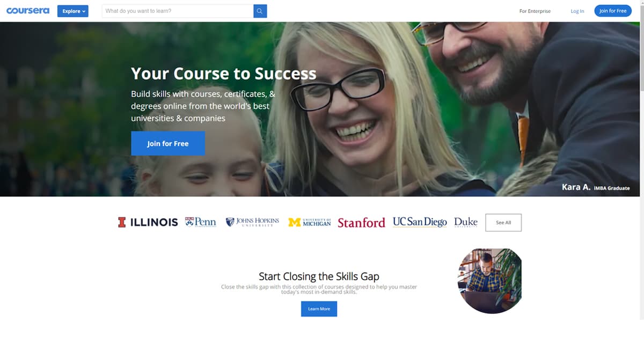The width and height of the screenshot is (644, 337).
Task: Select the Stanford logo
Action: (361, 222)
